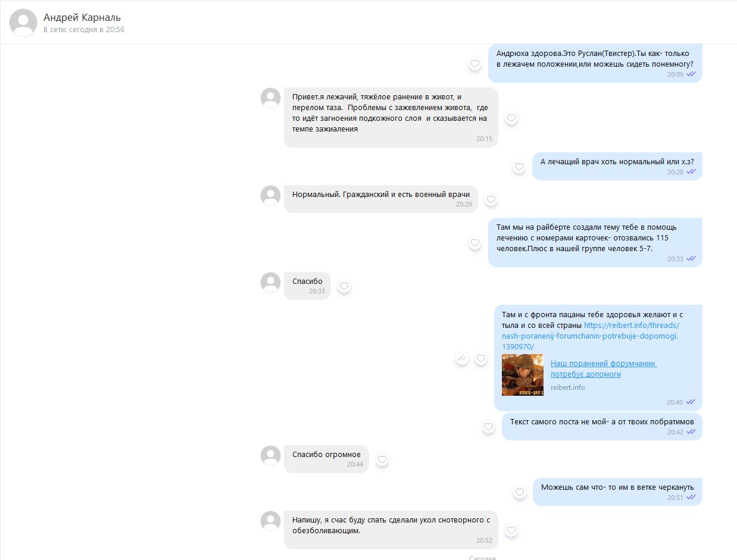The image size is (737, 560).
Task: Toggle like on the short "Спасибо" message
Action: click(x=344, y=286)
